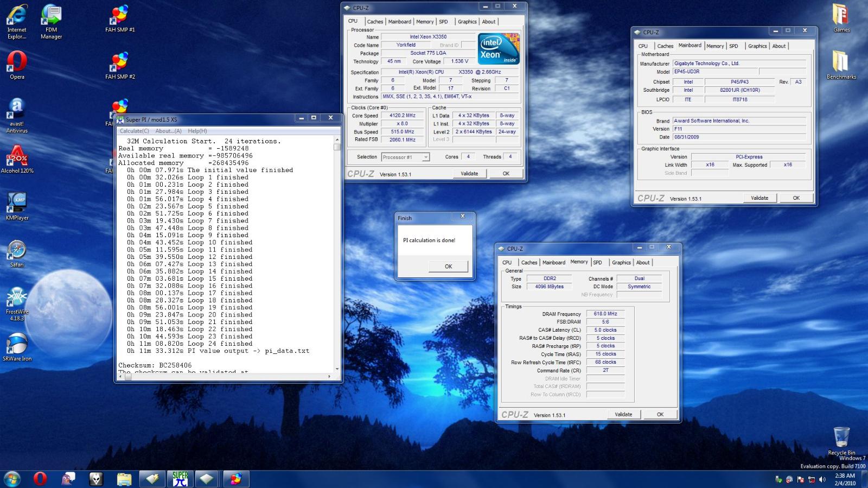This screenshot has width=868, height=488.
Task: Click the Checksum: BC258406 line
Action: coord(155,365)
